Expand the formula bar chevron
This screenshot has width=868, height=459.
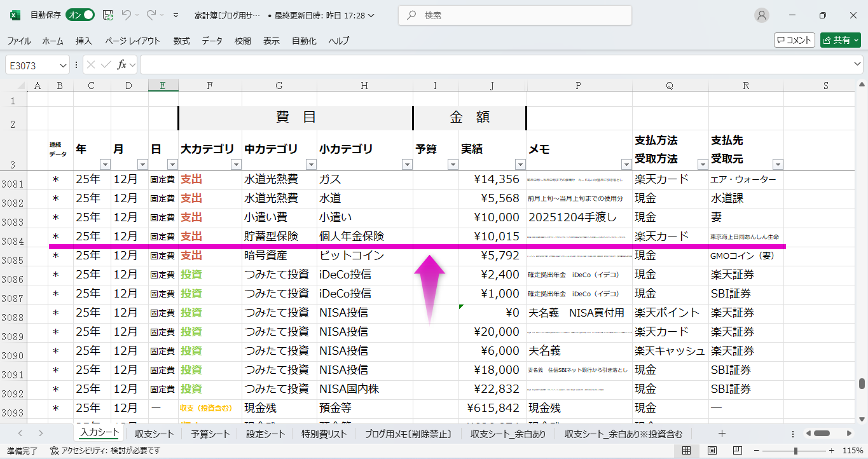tap(858, 65)
